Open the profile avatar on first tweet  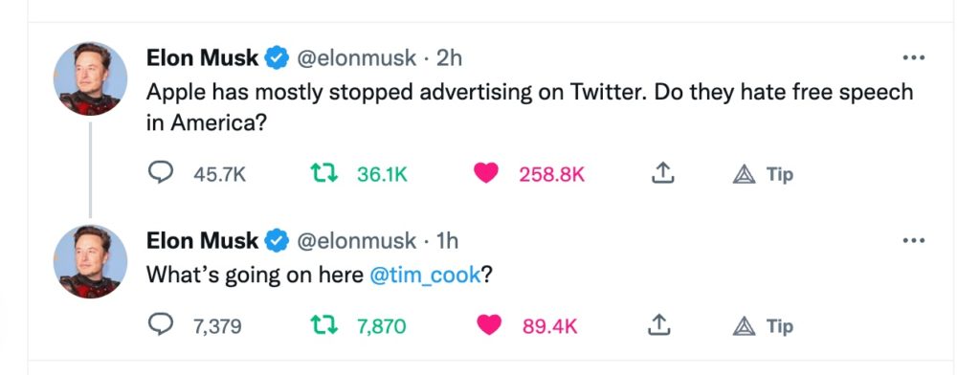91,78
